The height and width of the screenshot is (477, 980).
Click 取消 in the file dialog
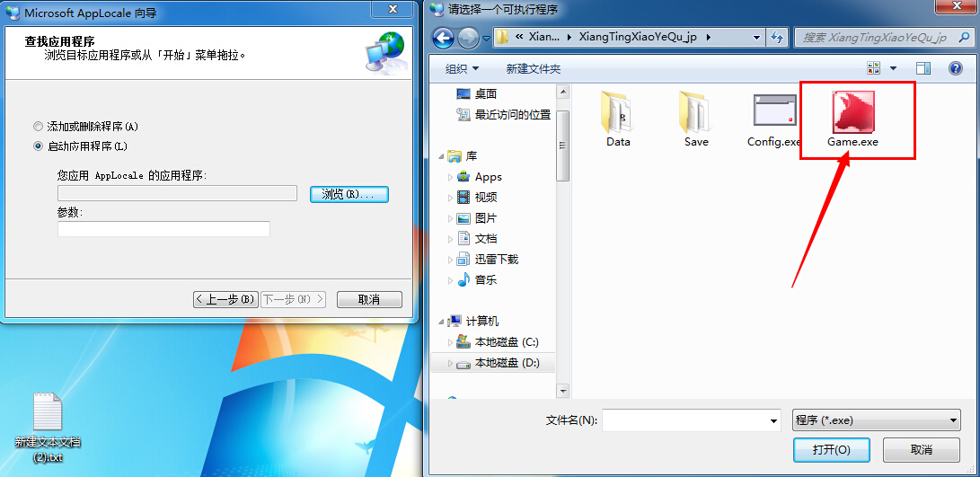[922, 449]
